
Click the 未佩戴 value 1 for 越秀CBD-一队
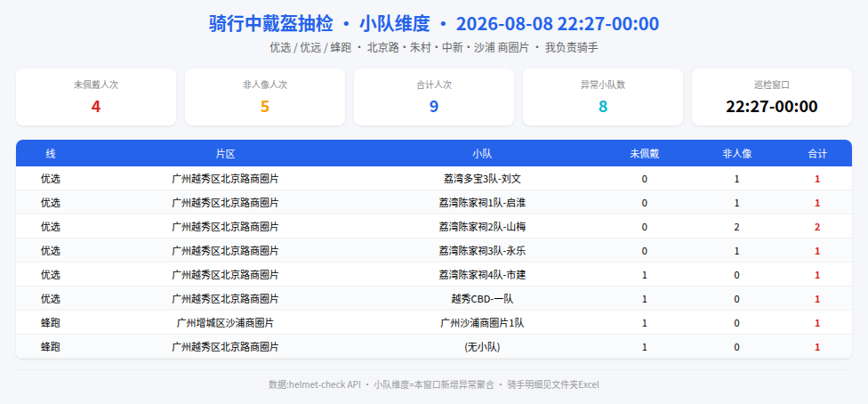[645, 299]
